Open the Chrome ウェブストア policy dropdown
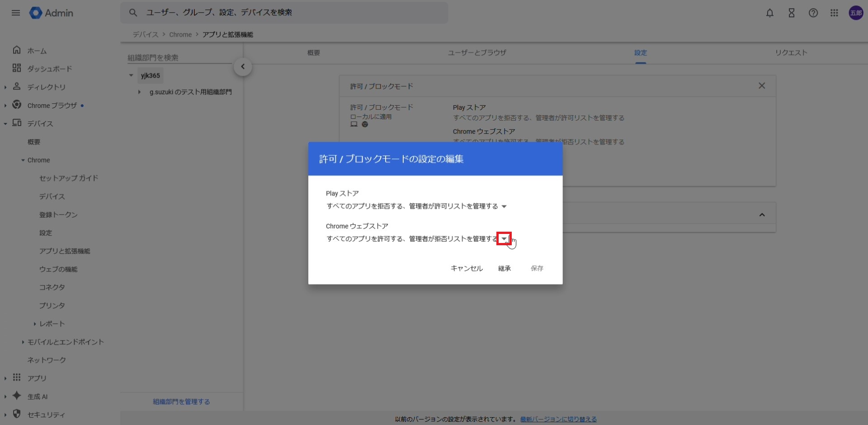 click(504, 239)
